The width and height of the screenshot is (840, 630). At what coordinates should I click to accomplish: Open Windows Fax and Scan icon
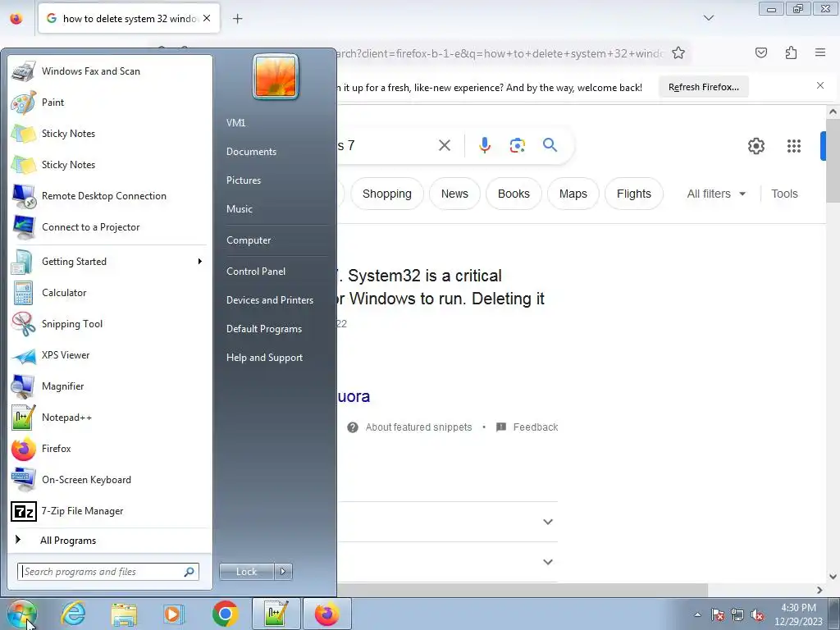click(x=23, y=71)
